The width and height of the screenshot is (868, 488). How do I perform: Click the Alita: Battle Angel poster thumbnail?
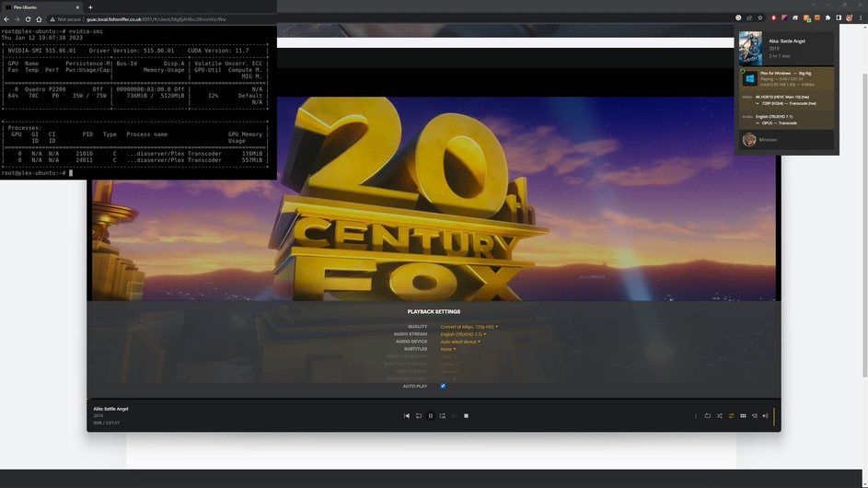[x=750, y=48]
